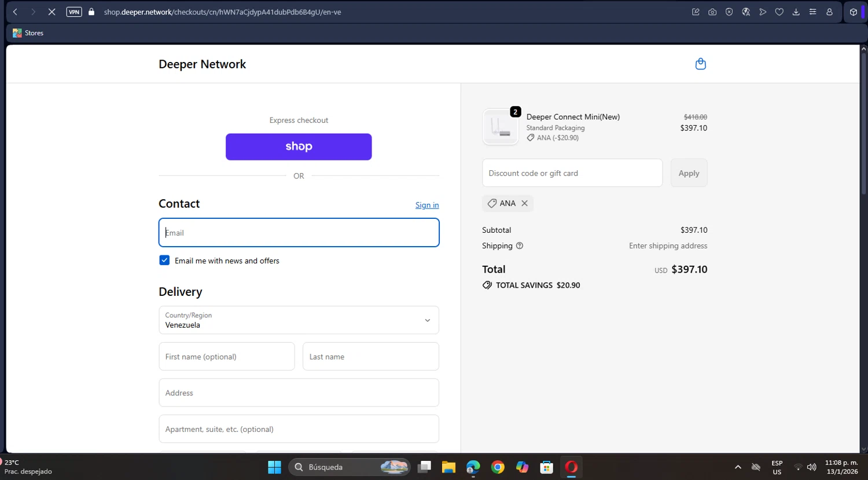
Task: Focus the Email input field
Action: pyautogui.click(x=299, y=233)
